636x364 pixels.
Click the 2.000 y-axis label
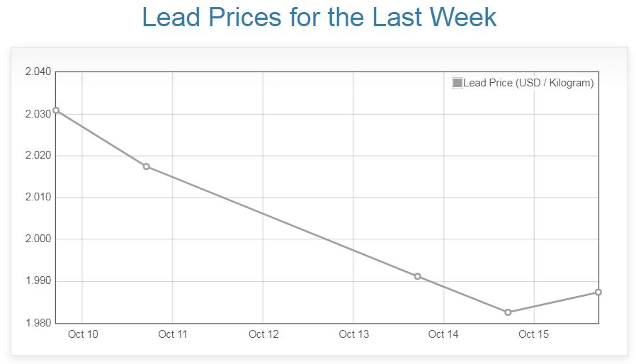[38, 239]
